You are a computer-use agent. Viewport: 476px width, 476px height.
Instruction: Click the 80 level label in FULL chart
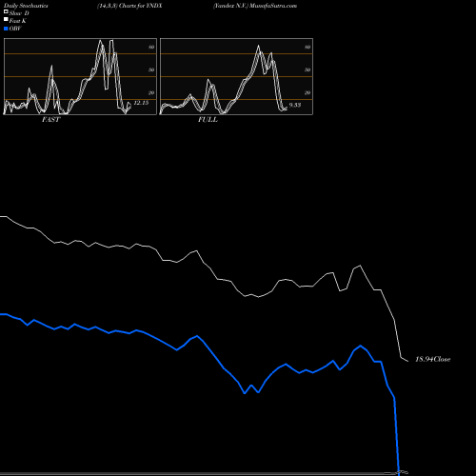307,47
